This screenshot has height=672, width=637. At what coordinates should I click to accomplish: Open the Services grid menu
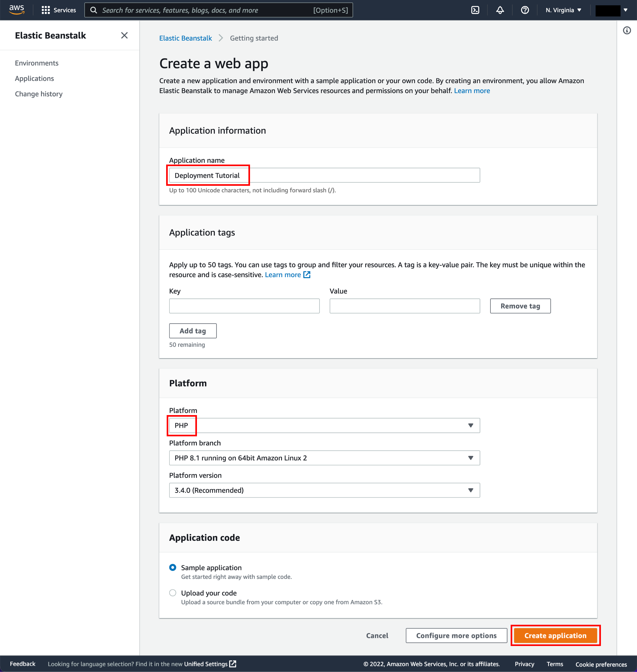[x=58, y=10]
